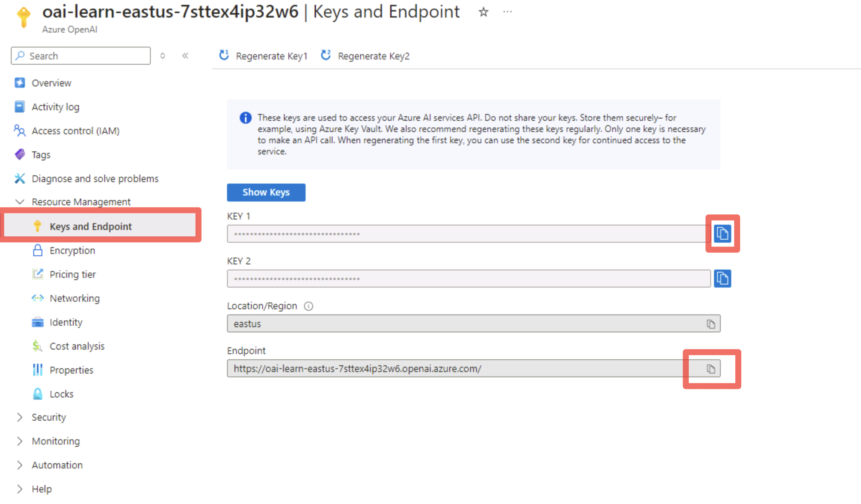Click the Overview sidebar icon
The height and width of the screenshot is (504, 861).
[19, 83]
